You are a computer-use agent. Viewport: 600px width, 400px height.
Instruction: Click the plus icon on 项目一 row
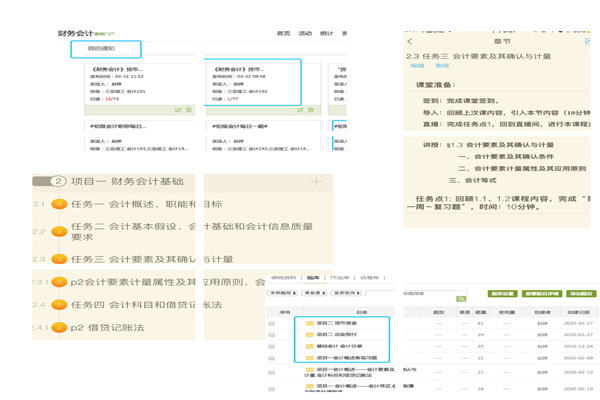(x=315, y=181)
